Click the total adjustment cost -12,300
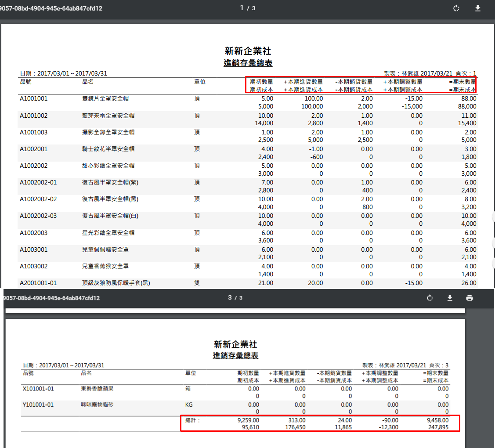Viewport: 495px width, 448px height. (x=389, y=427)
